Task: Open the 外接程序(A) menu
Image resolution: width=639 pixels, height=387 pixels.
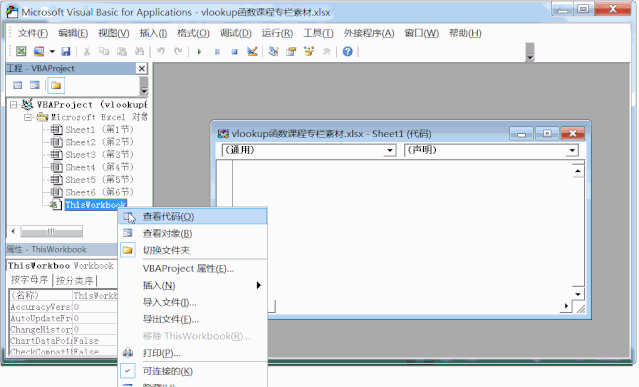Action: (369, 33)
